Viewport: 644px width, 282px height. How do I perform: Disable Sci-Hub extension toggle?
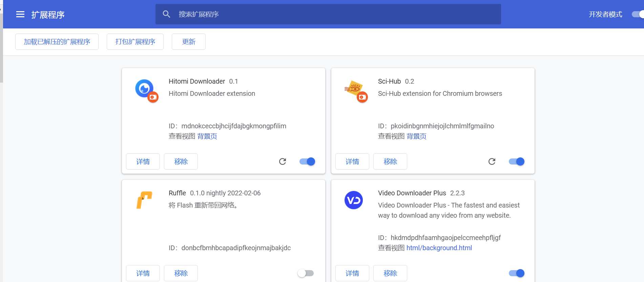pos(517,161)
